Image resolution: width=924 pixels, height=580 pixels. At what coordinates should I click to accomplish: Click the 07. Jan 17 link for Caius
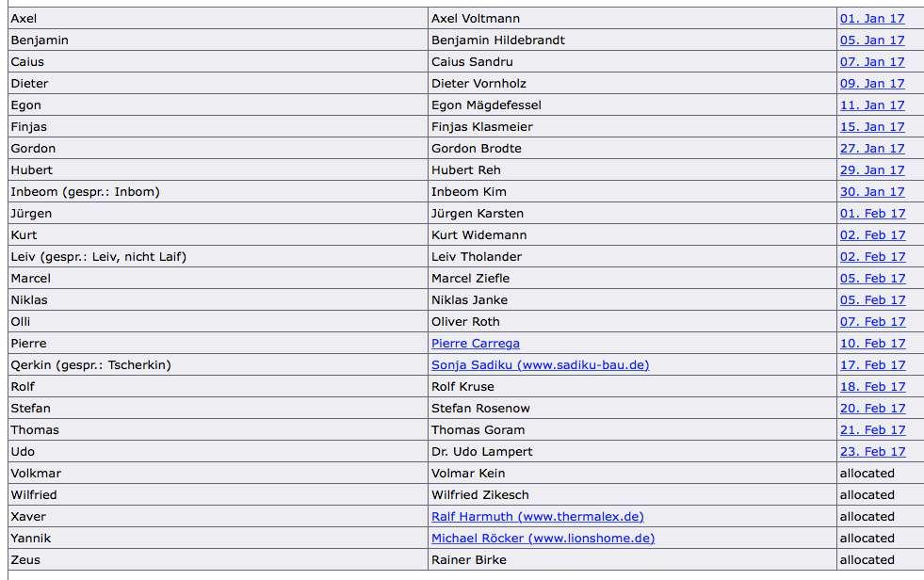[872, 62]
